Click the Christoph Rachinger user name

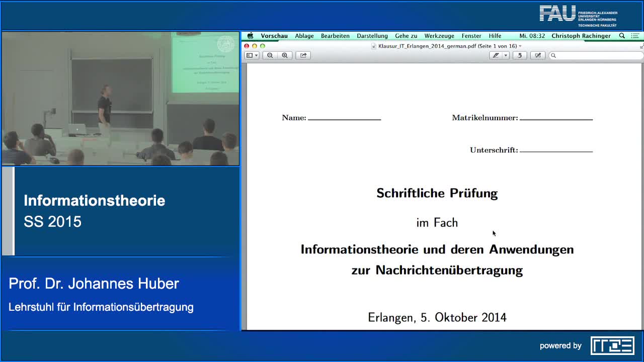pyautogui.click(x=581, y=36)
